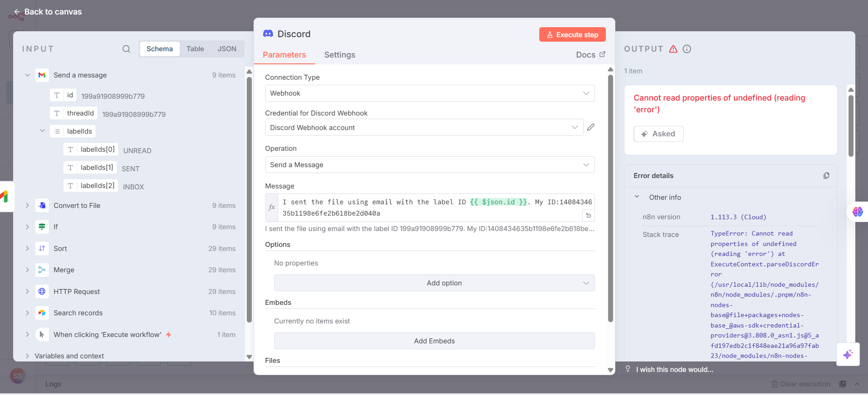Open the output info icon
This screenshot has height=395, width=868.
687,49
